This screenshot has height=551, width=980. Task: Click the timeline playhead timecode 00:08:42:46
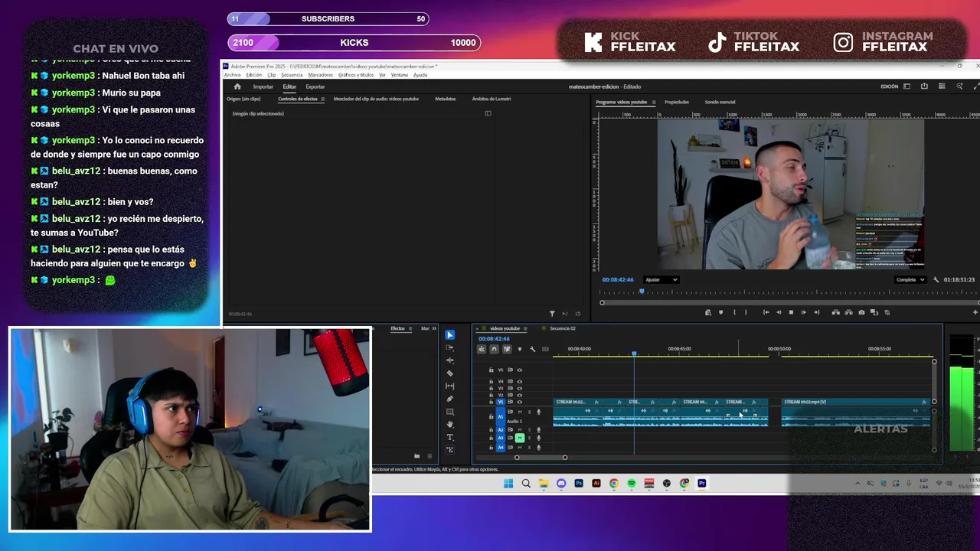point(494,338)
